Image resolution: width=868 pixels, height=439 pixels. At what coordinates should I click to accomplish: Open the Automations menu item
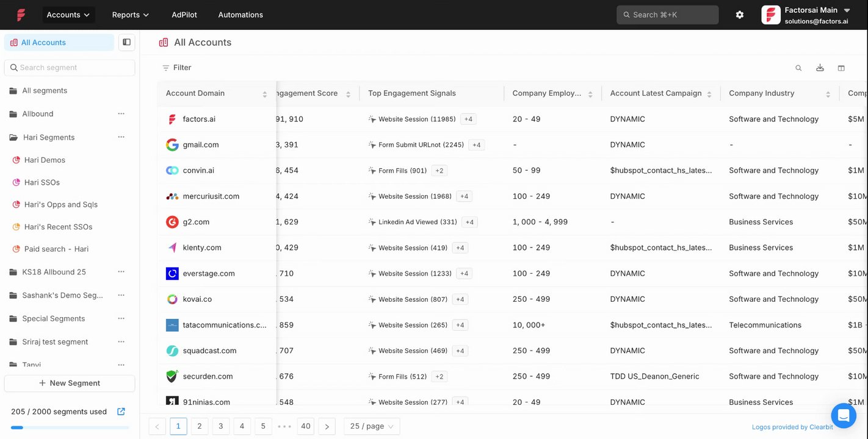tap(241, 15)
